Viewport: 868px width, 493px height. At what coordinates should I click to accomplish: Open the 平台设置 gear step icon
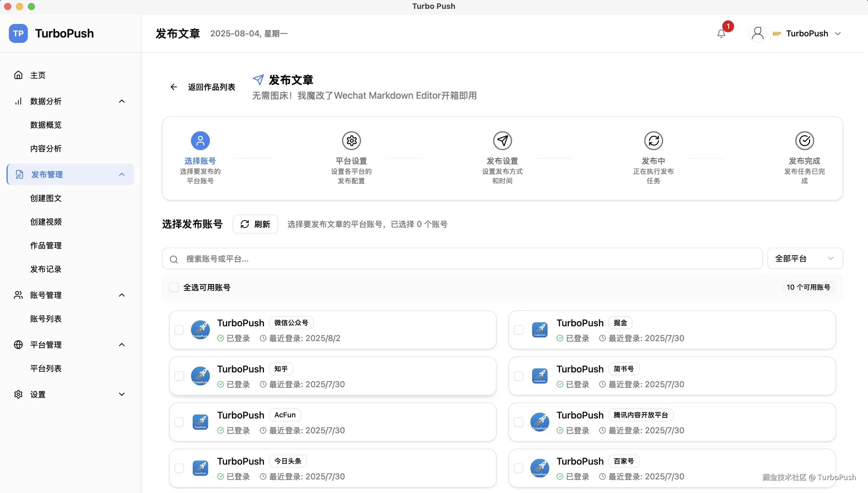pyautogui.click(x=351, y=140)
